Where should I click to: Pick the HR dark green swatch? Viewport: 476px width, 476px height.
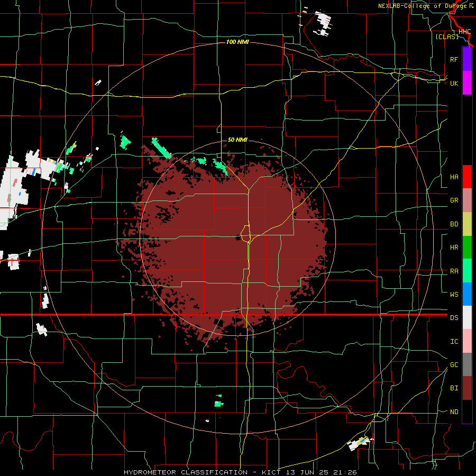(x=467, y=248)
